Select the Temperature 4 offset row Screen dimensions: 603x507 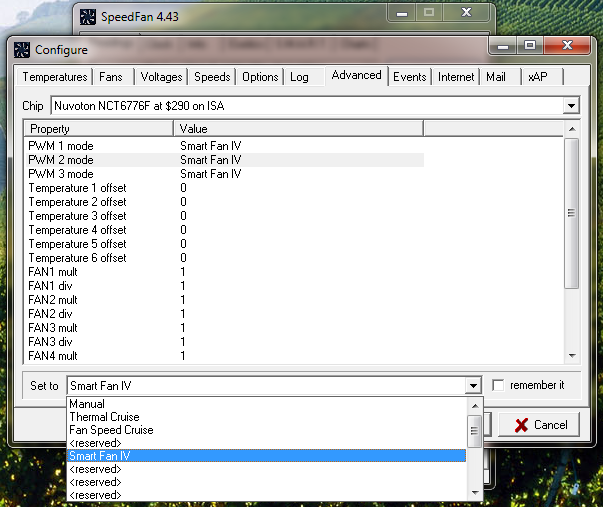click(225, 230)
